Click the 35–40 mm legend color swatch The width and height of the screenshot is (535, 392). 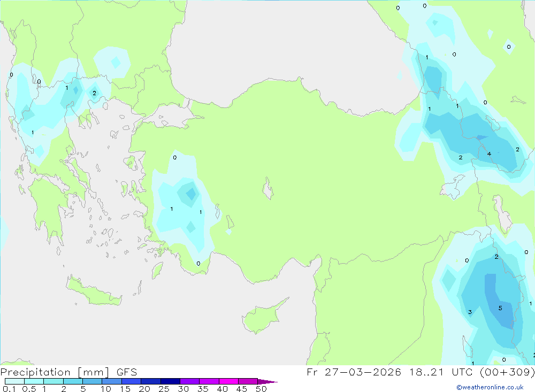coord(209,381)
